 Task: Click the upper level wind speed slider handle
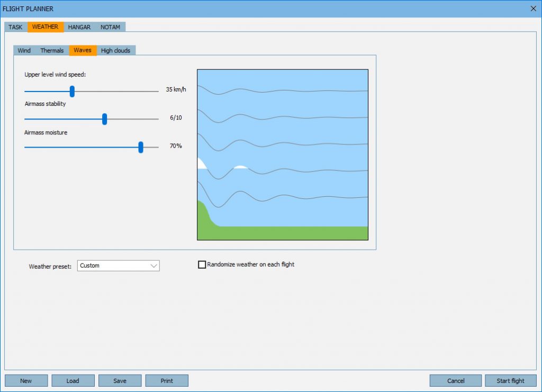point(73,91)
